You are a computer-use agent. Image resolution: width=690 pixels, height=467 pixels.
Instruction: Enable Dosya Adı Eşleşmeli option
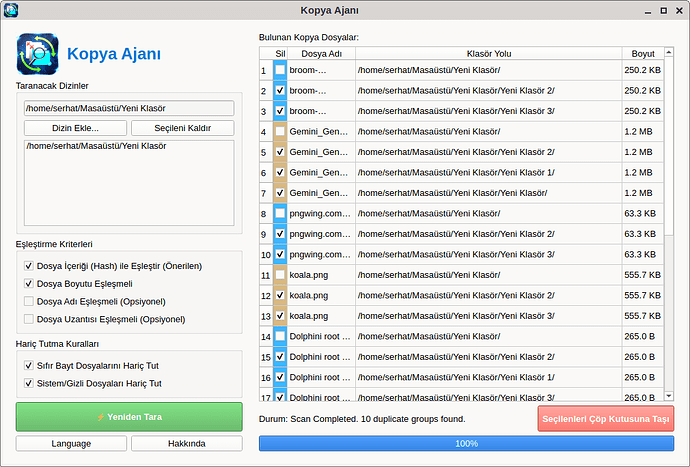(28, 301)
